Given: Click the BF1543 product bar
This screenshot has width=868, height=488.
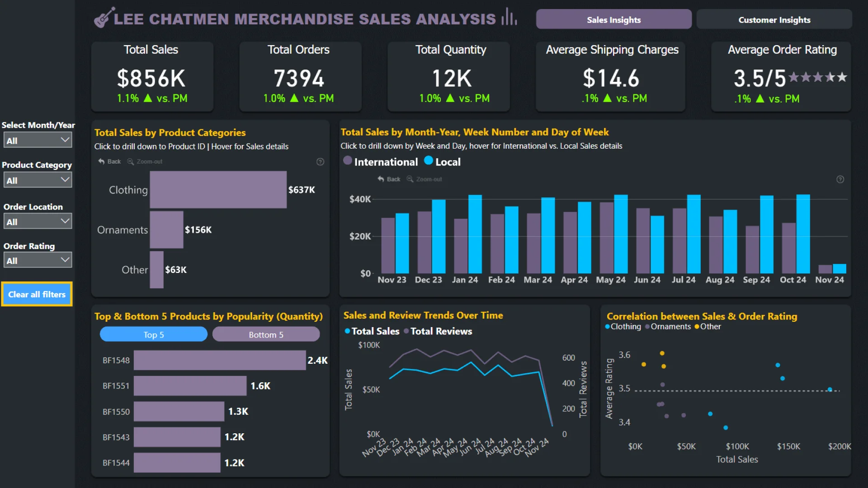Looking at the screenshot, I should 177,437.
